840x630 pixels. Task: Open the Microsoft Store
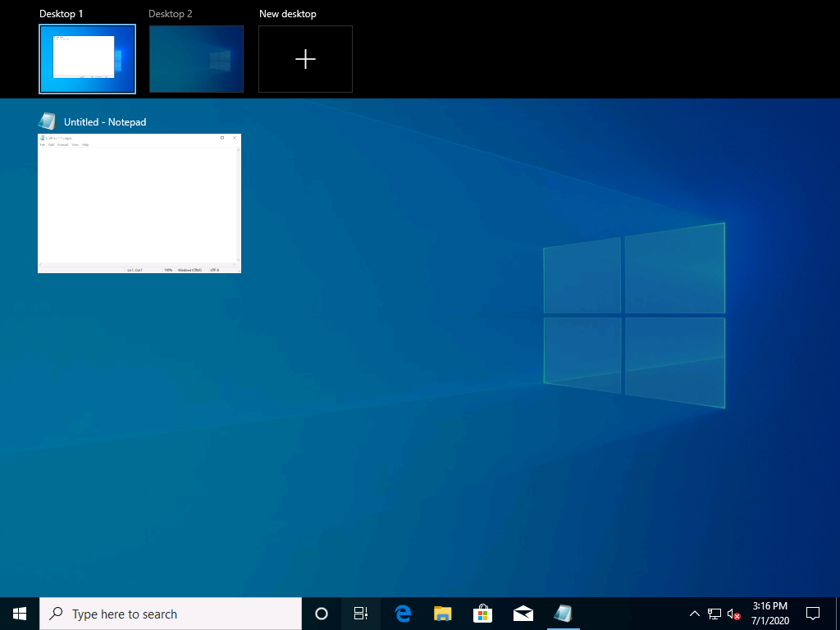tap(482, 613)
